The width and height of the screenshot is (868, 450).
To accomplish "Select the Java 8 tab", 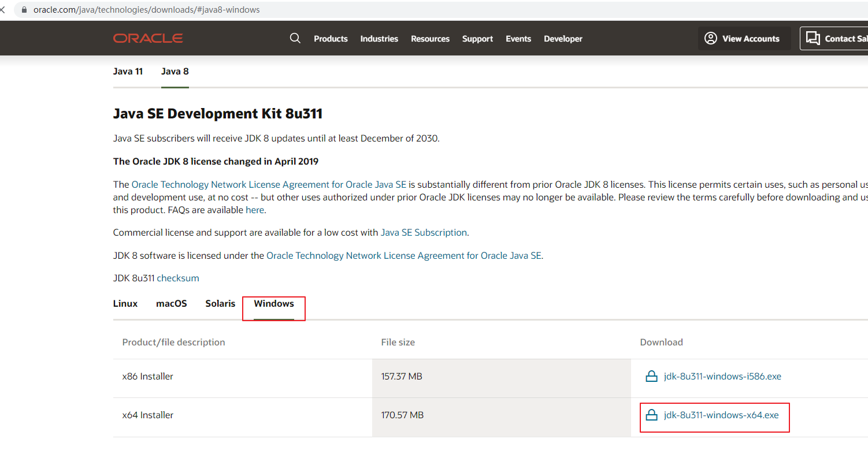I will tap(175, 72).
